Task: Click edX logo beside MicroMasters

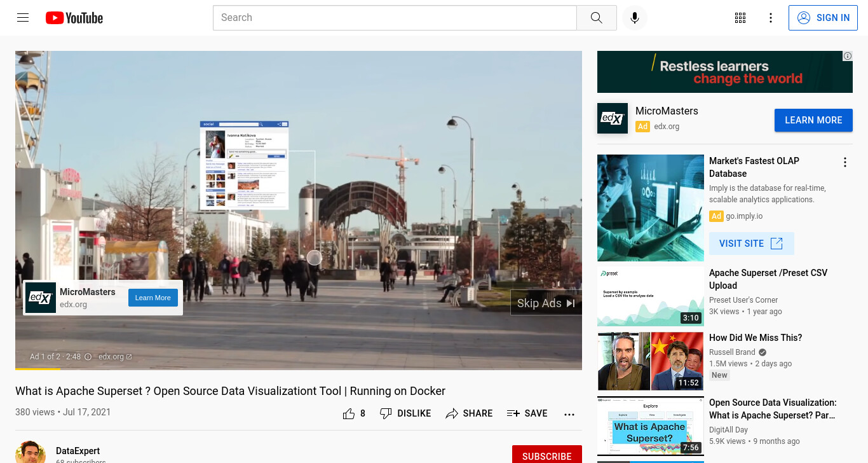Action: [x=613, y=118]
